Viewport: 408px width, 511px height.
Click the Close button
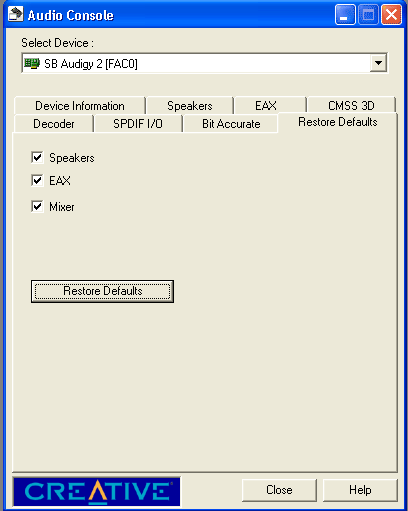[x=279, y=490]
